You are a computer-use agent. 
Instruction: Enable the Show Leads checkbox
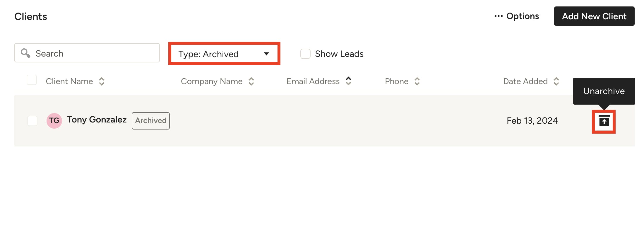[305, 54]
